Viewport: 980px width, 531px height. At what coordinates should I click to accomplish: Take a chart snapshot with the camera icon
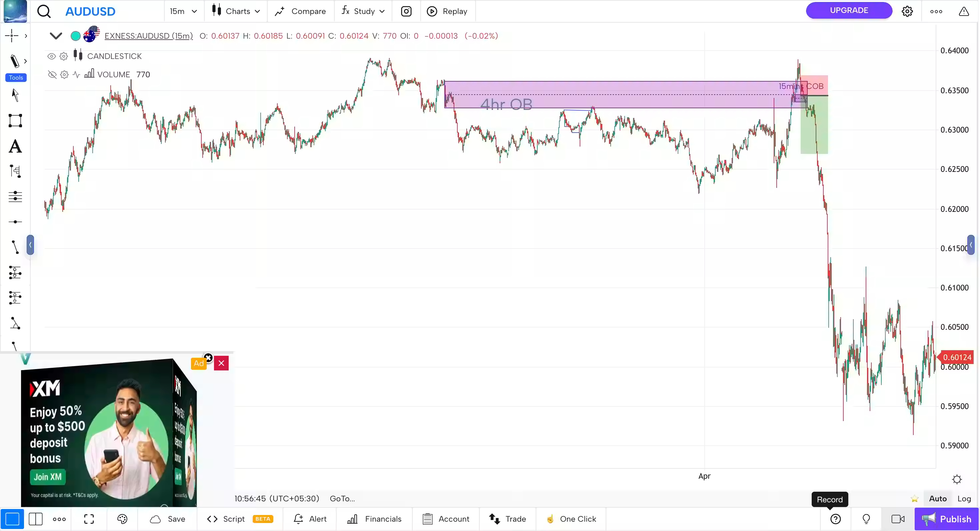click(x=406, y=11)
